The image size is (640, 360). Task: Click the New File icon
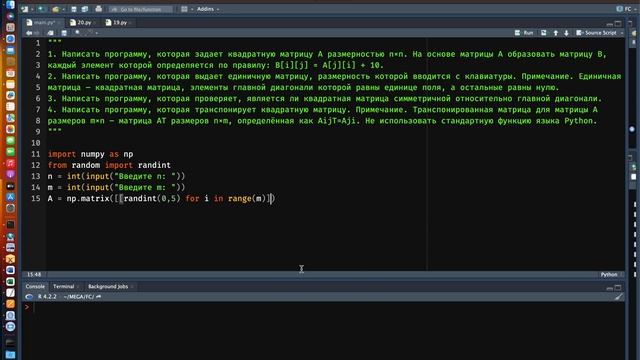point(24,9)
